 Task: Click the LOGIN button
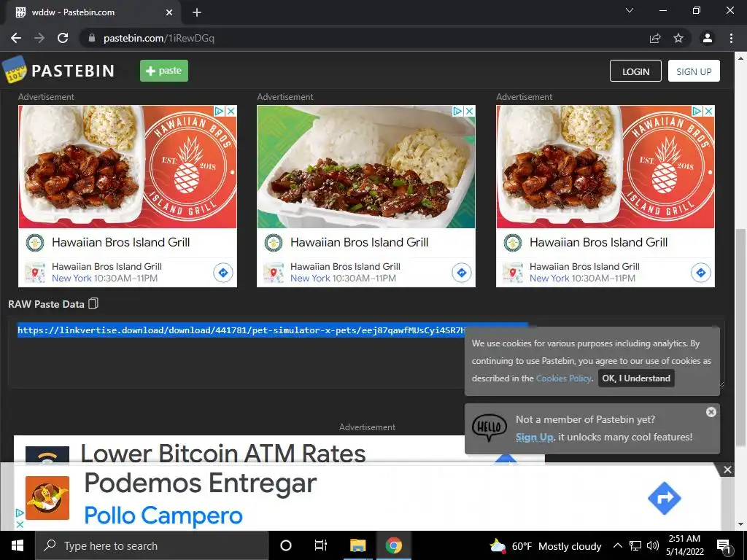pos(635,71)
